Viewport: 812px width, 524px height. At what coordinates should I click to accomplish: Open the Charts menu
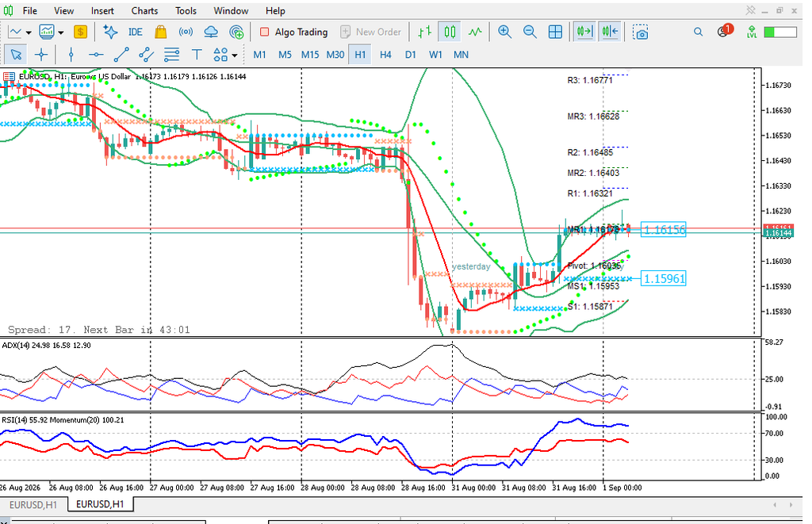tap(144, 10)
